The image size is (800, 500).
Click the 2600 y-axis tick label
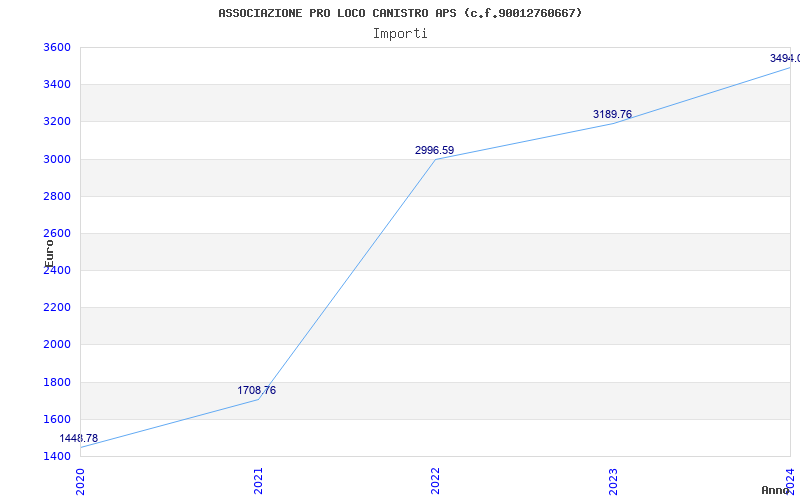coord(57,234)
